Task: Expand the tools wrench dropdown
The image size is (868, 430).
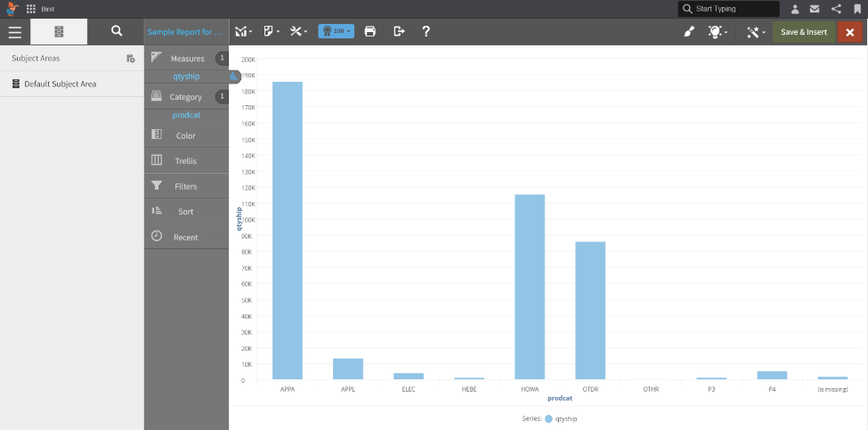Action: click(x=299, y=31)
